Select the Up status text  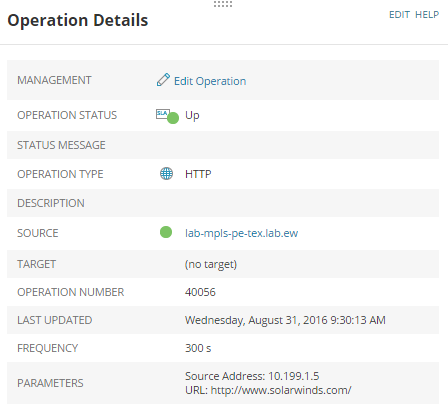(x=192, y=115)
